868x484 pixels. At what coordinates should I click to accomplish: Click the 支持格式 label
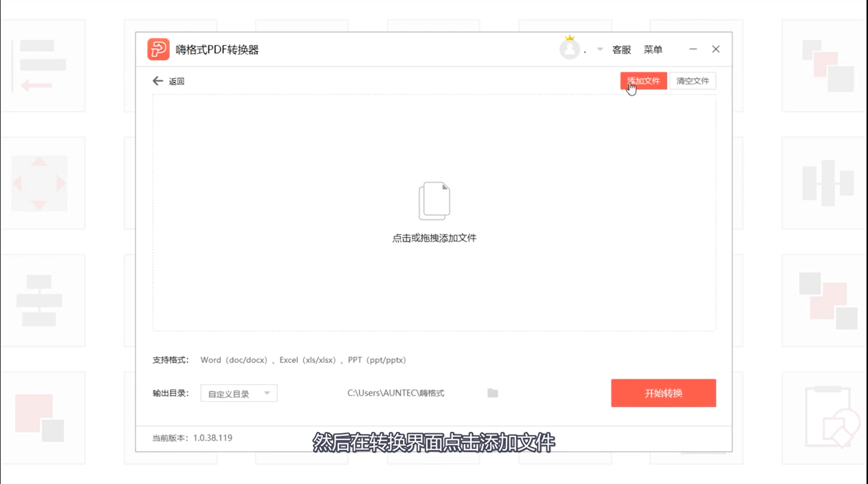coord(170,360)
